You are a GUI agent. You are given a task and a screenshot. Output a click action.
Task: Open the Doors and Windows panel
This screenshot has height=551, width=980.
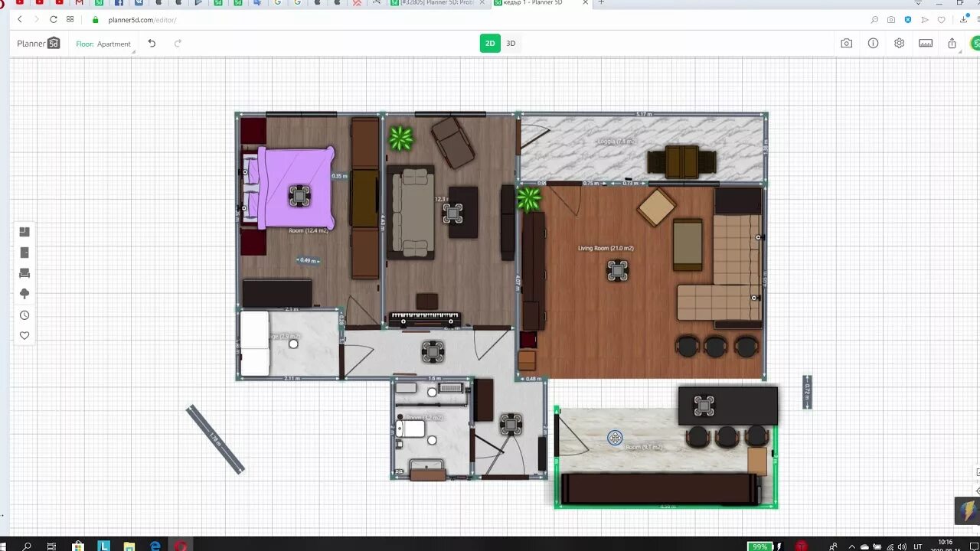click(x=24, y=252)
